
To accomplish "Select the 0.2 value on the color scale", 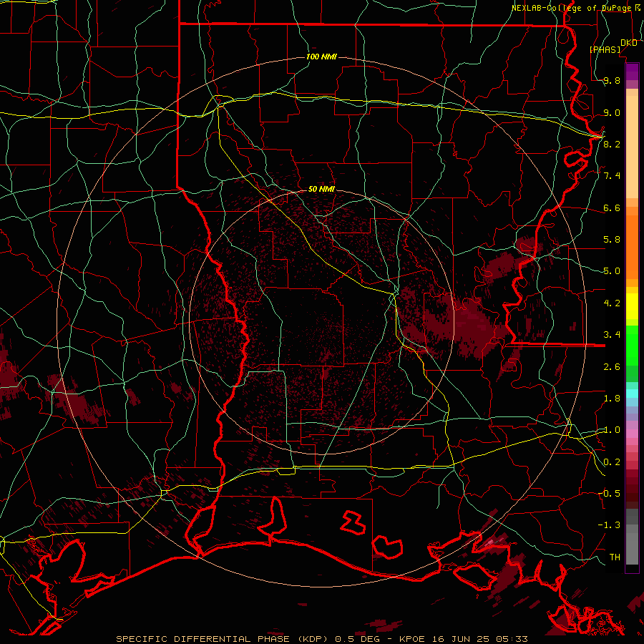I will pyautogui.click(x=612, y=462).
